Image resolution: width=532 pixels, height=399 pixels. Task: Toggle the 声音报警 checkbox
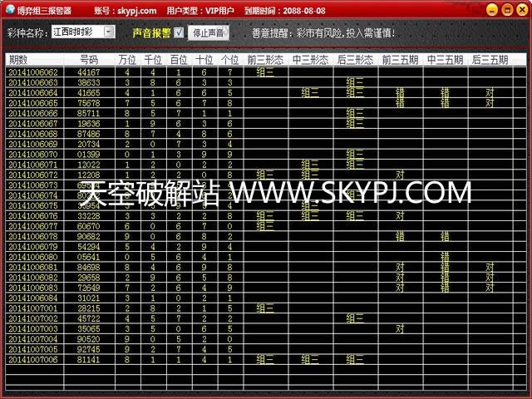tap(177, 33)
